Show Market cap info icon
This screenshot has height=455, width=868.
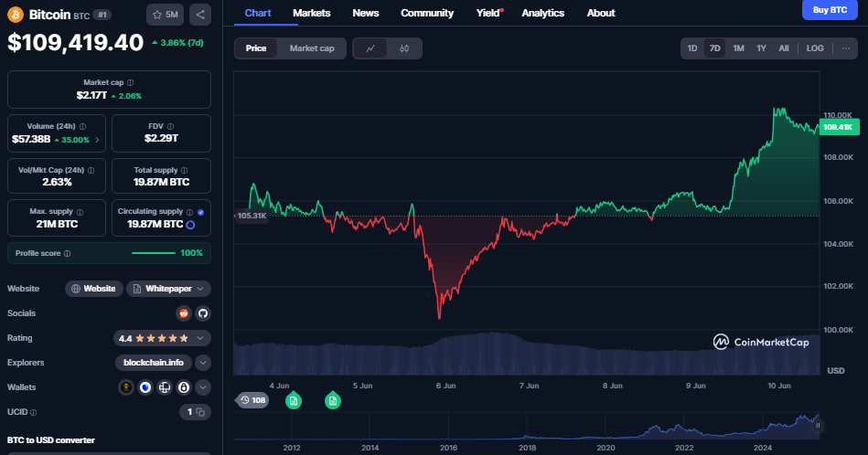click(131, 82)
